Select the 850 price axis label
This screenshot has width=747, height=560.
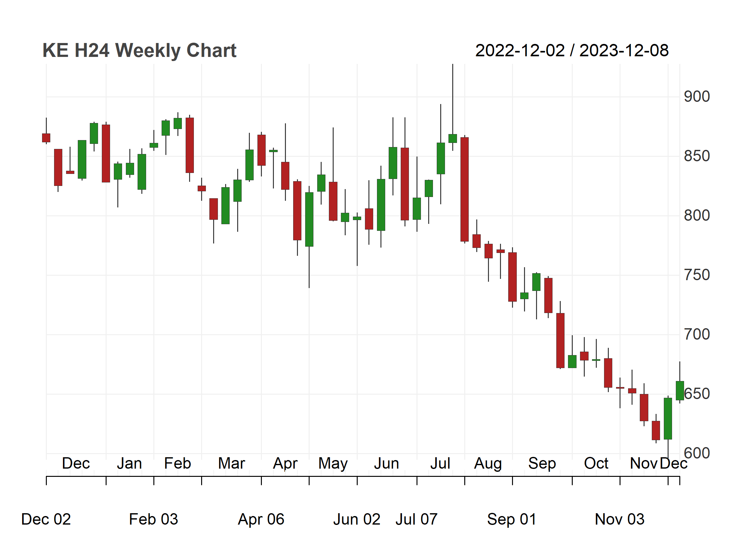pos(697,156)
